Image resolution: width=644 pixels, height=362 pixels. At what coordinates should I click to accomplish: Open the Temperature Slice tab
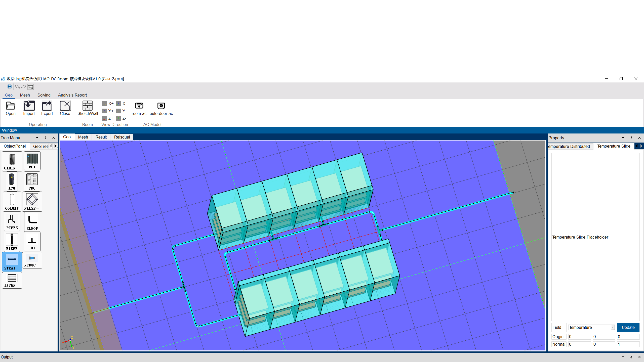(614, 146)
